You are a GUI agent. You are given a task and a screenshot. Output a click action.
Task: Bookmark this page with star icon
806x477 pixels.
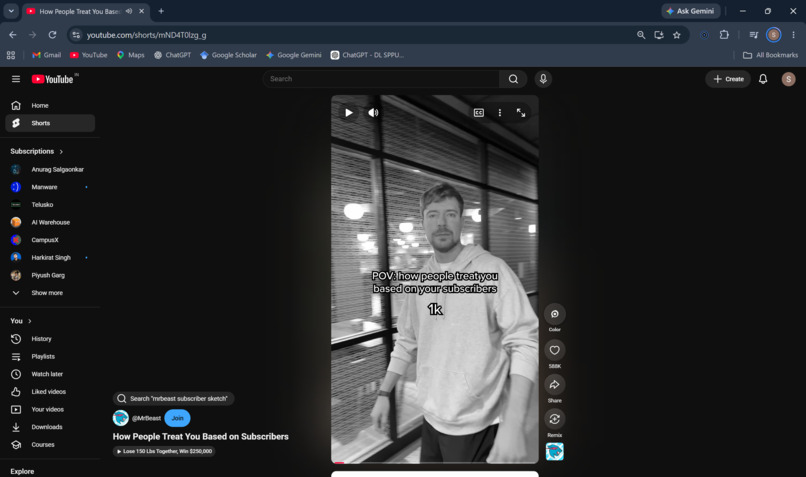(676, 35)
